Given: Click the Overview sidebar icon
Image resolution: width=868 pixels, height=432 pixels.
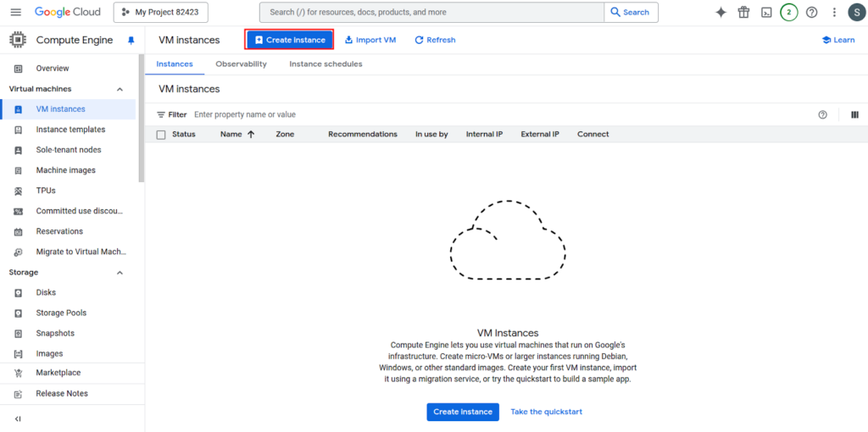Looking at the screenshot, I should pyautogui.click(x=19, y=69).
